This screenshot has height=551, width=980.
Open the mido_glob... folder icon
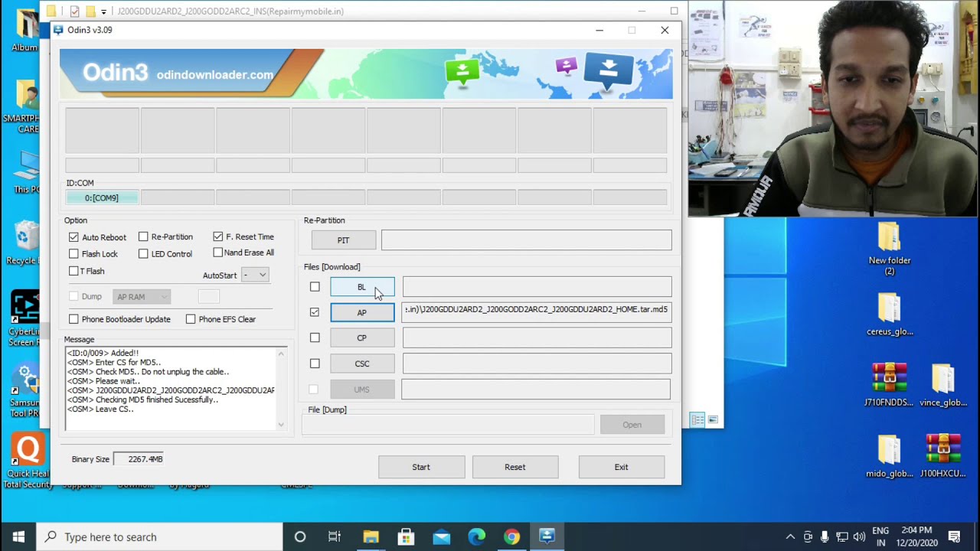pyautogui.click(x=890, y=456)
